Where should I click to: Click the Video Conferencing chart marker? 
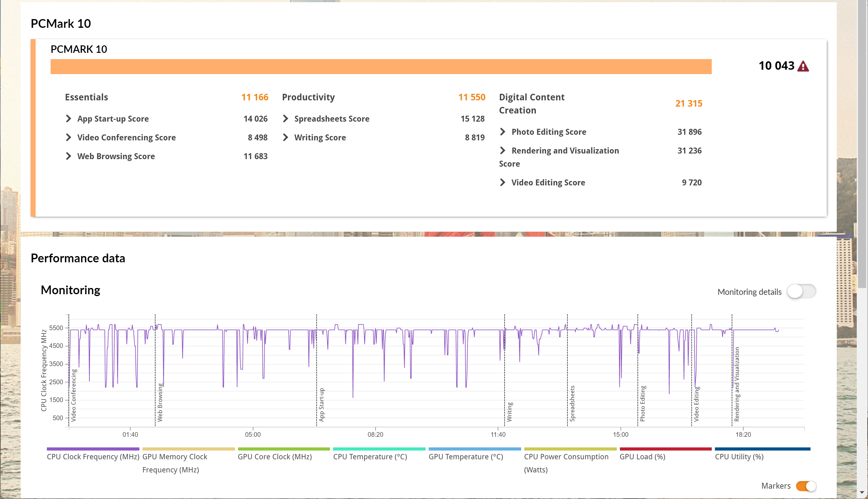click(74, 395)
